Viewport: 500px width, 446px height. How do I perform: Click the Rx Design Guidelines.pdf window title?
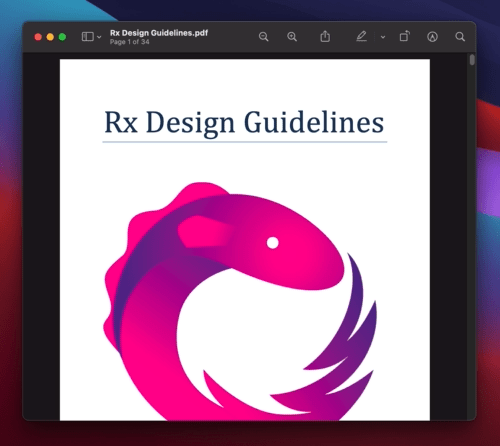tap(159, 33)
